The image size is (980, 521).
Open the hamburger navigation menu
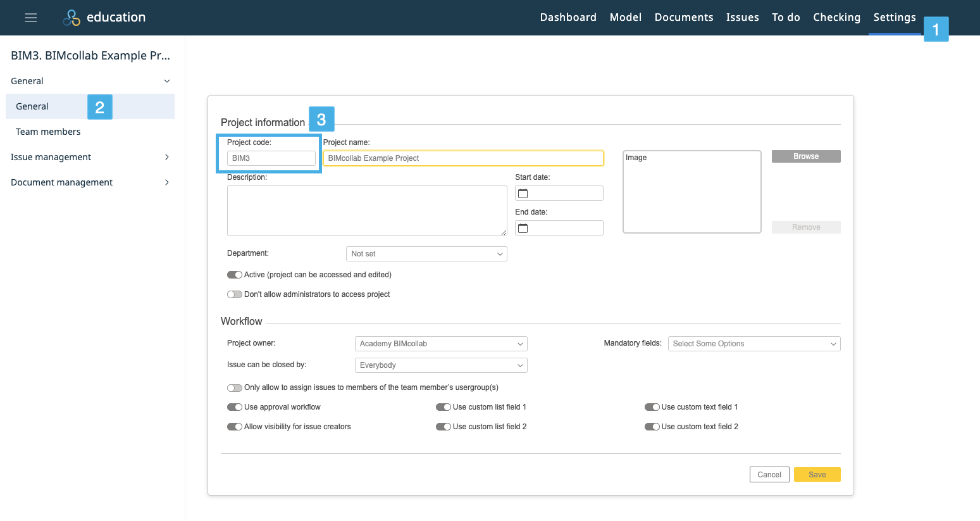[30, 18]
